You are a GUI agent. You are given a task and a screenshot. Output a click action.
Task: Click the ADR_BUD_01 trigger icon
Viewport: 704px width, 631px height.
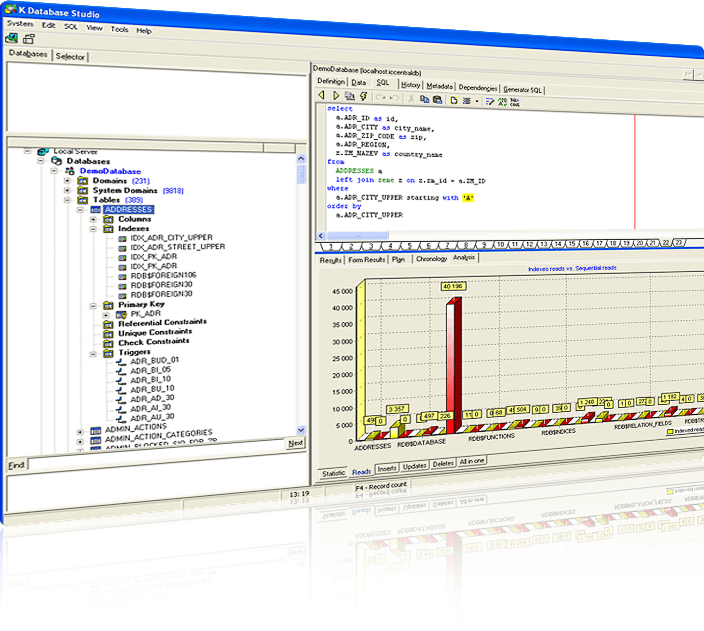tap(120, 359)
